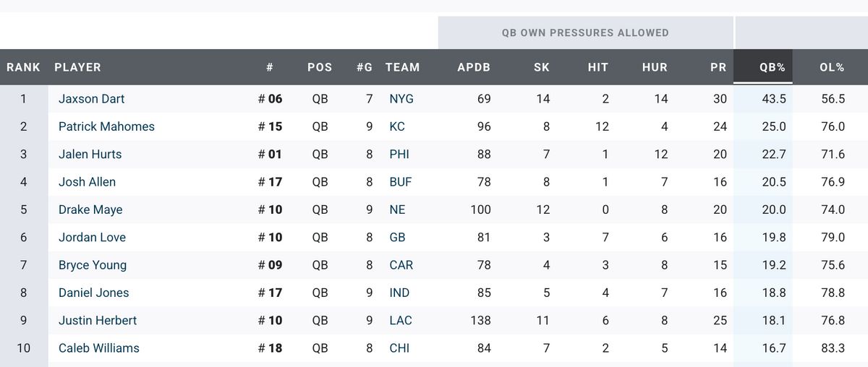Viewport: 868px width, 367px height.
Task: Sort table by OL% column
Action: click(x=832, y=67)
